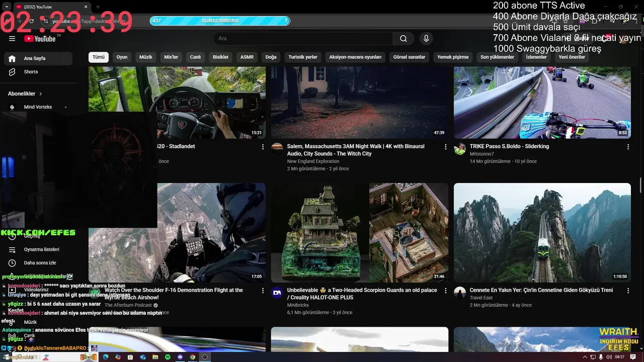The width and height of the screenshot is (644, 362).
Task: Open The Afterburn Podcast channel link
Action: point(128,305)
